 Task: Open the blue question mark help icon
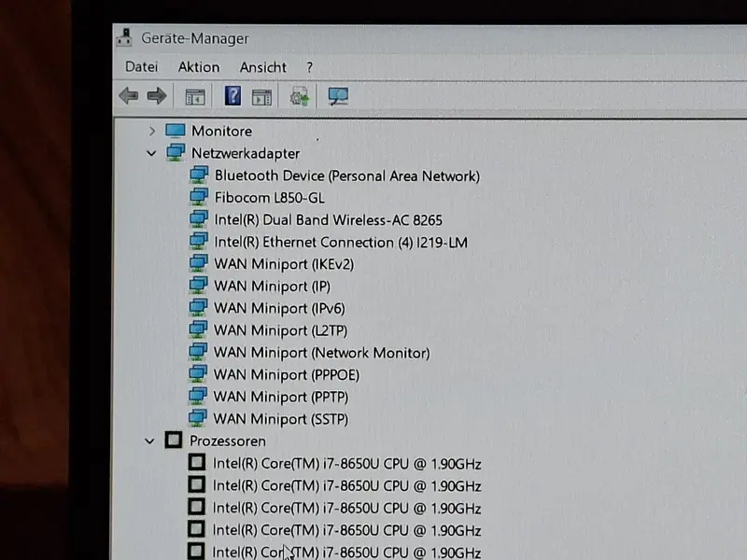[233, 96]
